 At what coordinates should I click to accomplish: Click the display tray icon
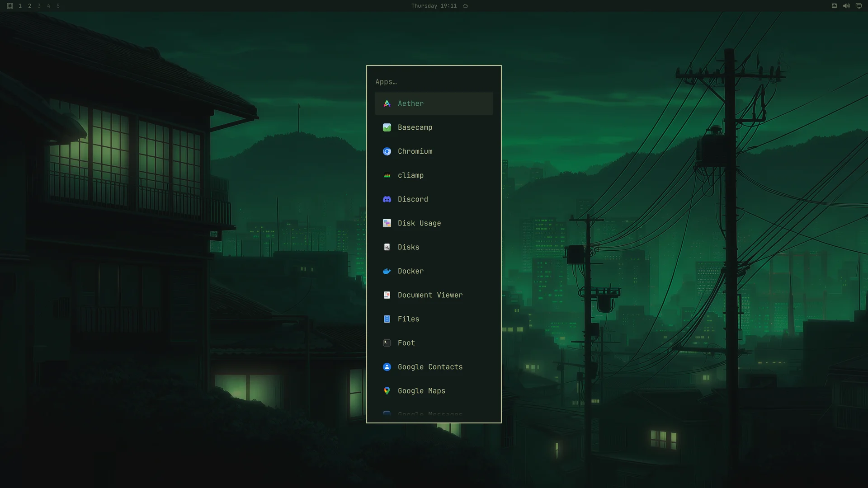(859, 6)
